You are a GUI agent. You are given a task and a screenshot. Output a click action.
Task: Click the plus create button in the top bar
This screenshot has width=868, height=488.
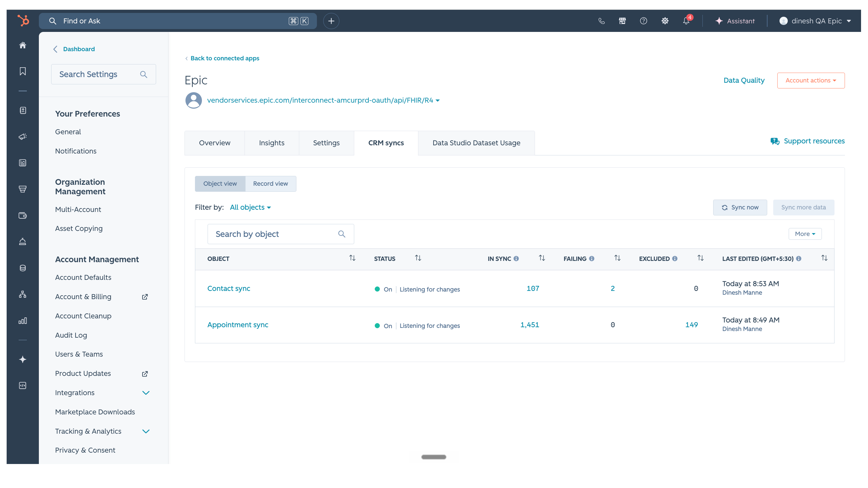click(x=331, y=21)
